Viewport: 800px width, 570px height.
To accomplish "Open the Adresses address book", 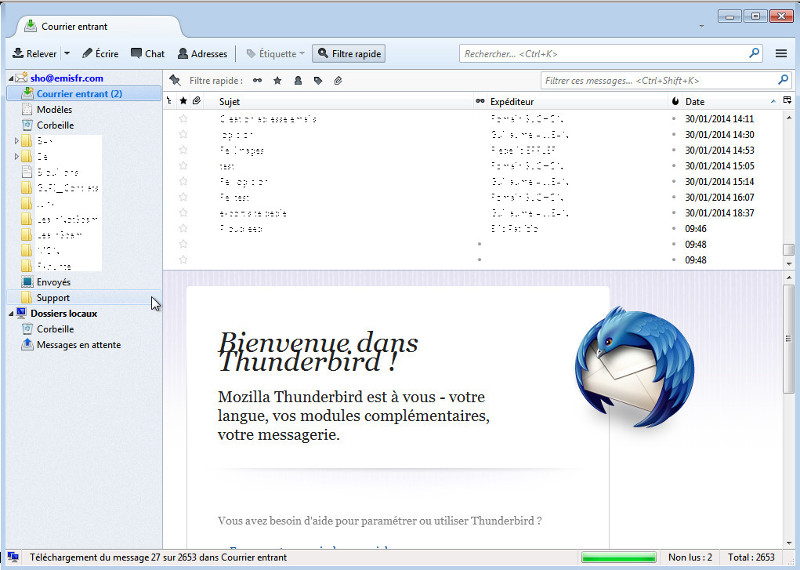I will (201, 53).
